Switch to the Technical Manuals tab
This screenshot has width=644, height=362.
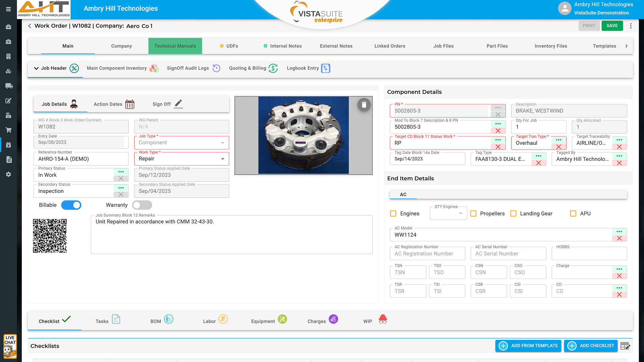(175, 46)
